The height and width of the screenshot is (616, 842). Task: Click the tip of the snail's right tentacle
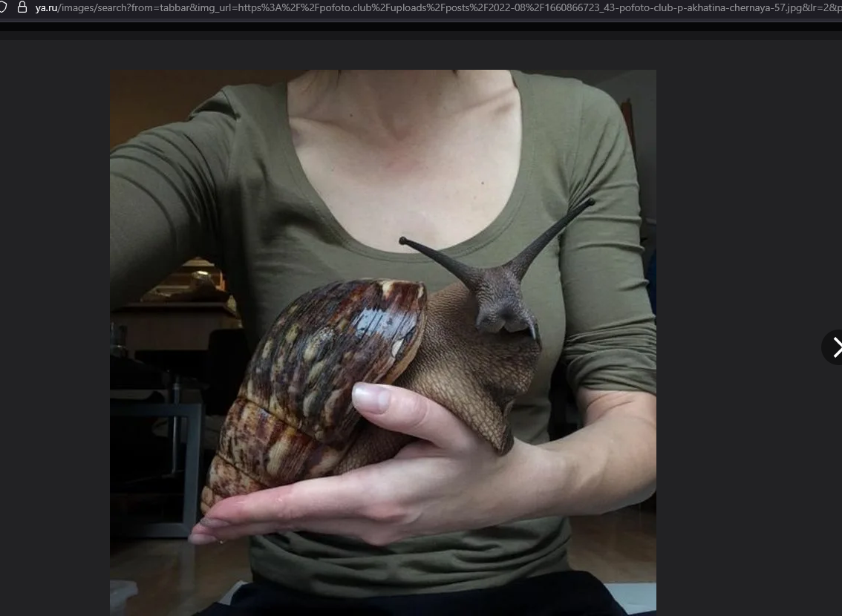591,200
